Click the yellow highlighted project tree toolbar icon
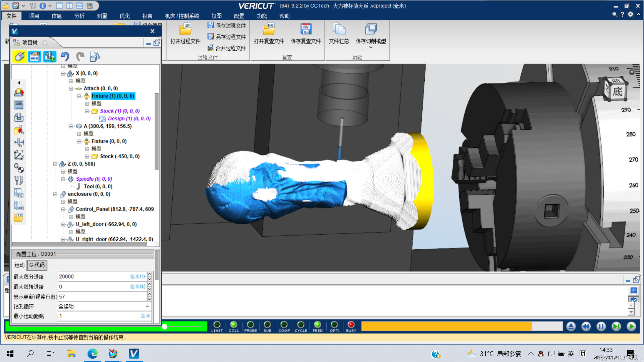Image resolution: width=644 pixels, height=362 pixels. [19, 57]
